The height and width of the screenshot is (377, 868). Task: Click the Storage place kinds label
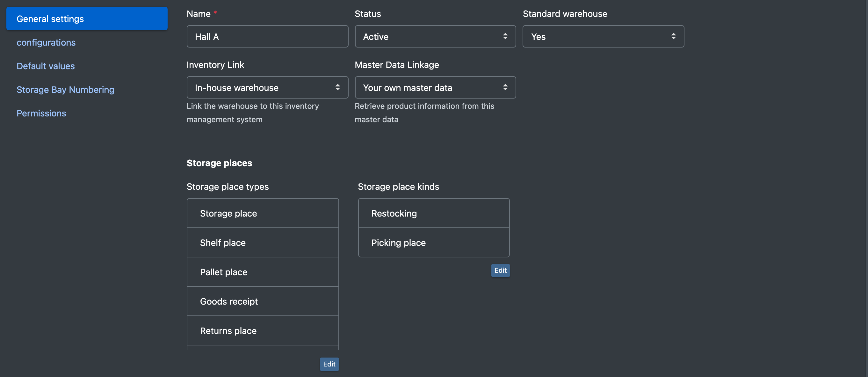[x=398, y=187]
